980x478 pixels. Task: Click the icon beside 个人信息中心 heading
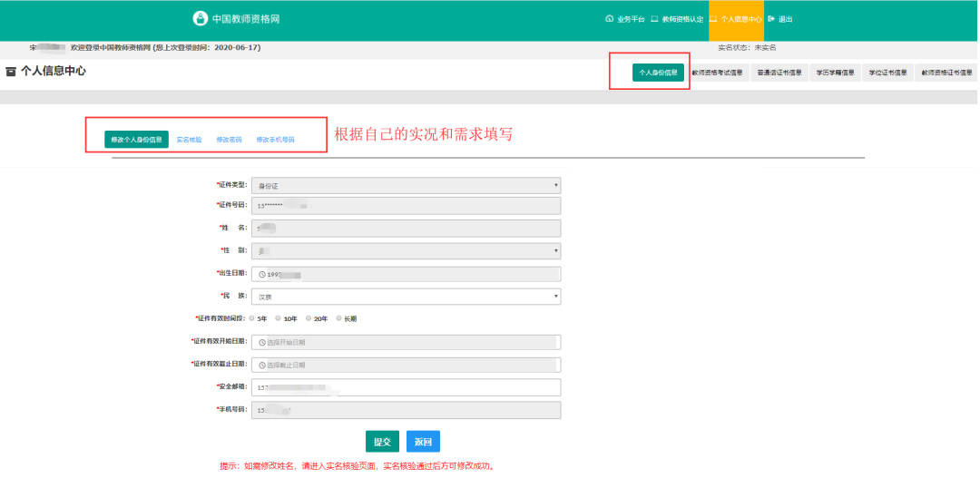pyautogui.click(x=11, y=72)
